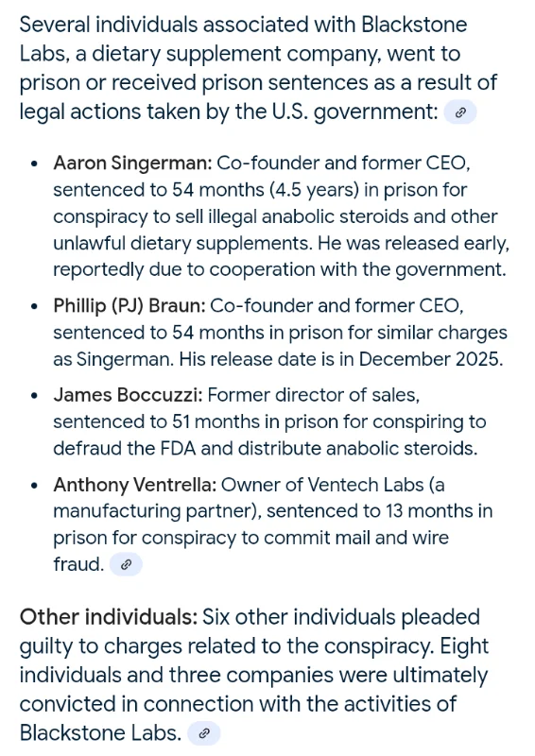Click the text 'December 2025'

click(428, 359)
